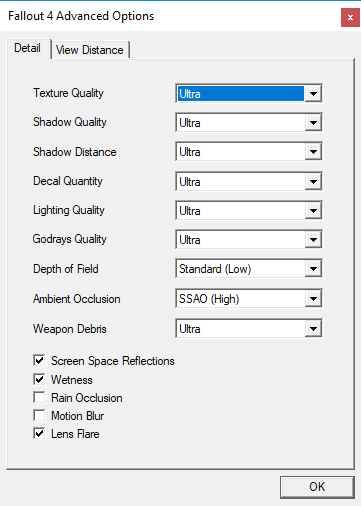Open the Texture Quality dropdown

pyautogui.click(x=249, y=94)
